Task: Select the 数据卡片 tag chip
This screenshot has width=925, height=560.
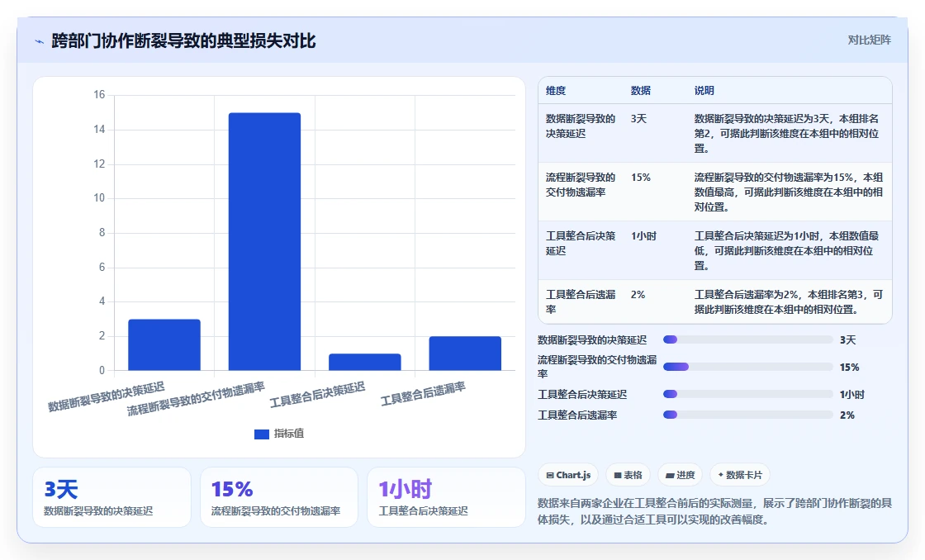Action: [x=740, y=475]
